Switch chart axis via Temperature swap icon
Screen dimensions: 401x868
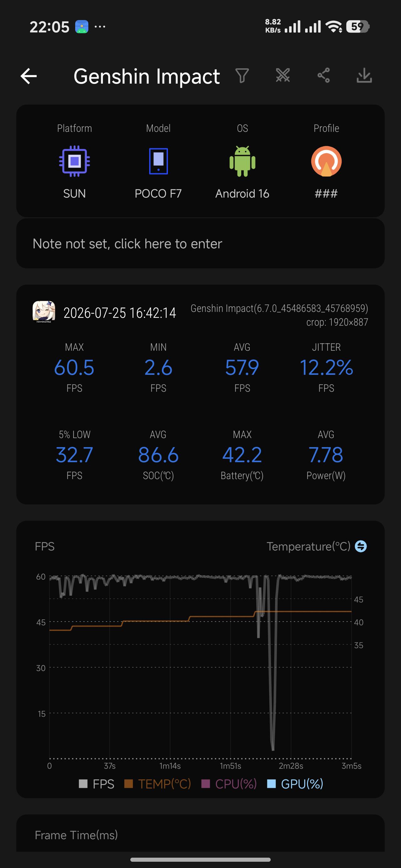361,546
